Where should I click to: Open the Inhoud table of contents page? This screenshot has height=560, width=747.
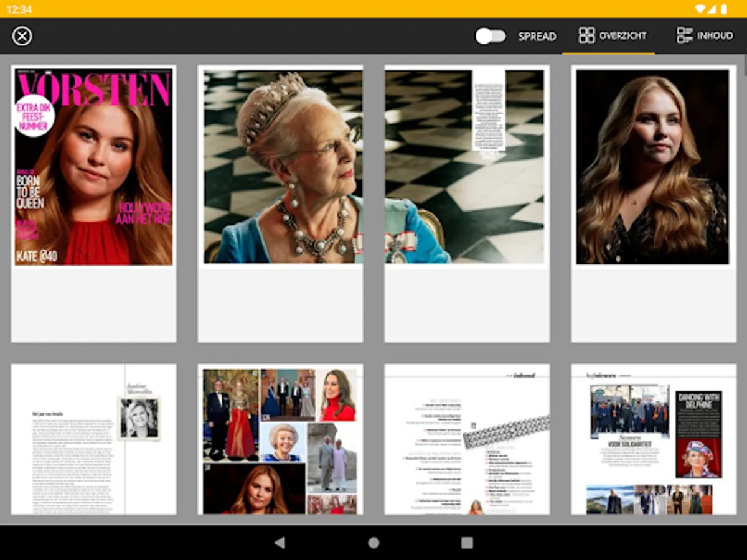point(467,439)
